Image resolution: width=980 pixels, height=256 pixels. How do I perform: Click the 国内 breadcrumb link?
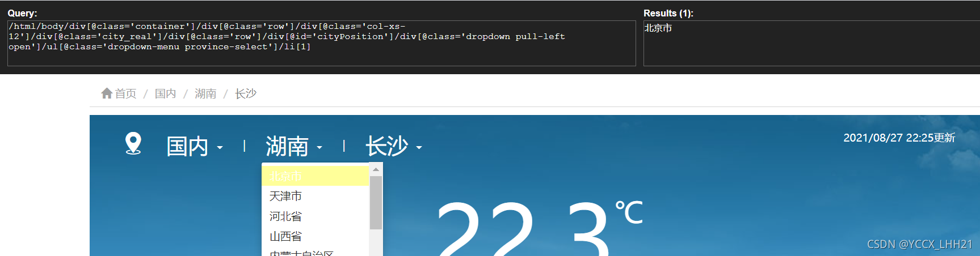[x=165, y=93]
